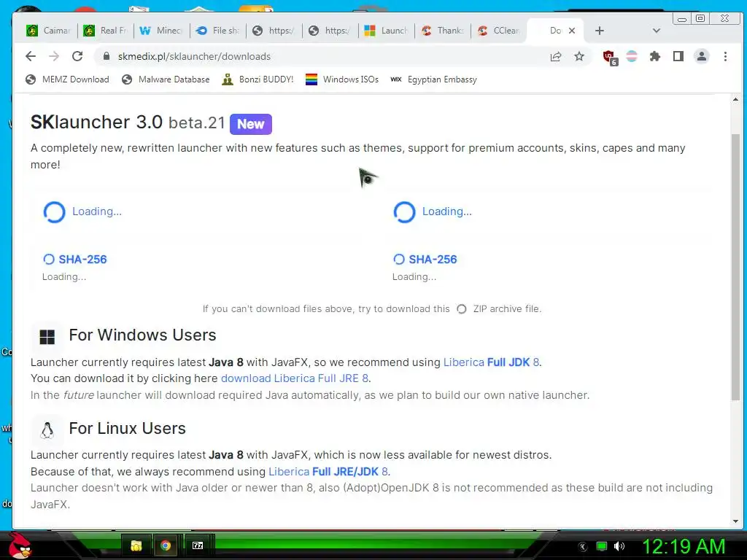Switch to the Thanks tab
Viewport: 747px width, 560px height.
click(x=443, y=31)
